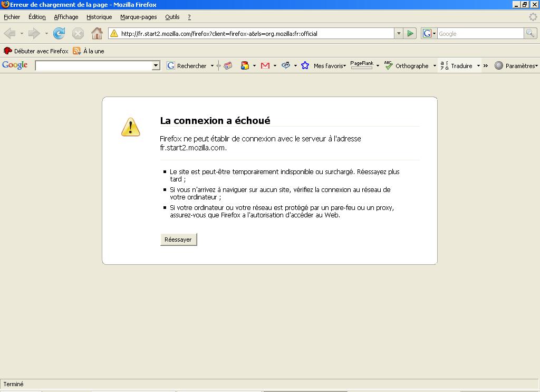Click the yellow warning triangle on error page
This screenshot has height=392, width=540.
pos(131,127)
